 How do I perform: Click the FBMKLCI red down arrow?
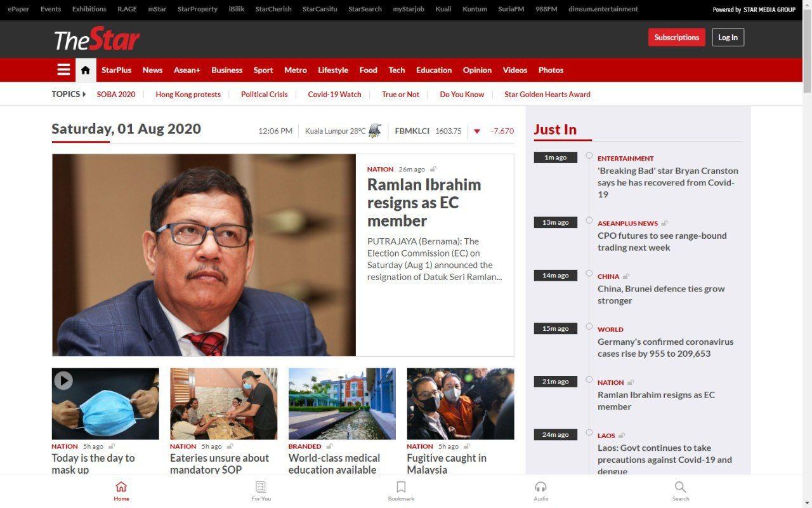coord(477,131)
